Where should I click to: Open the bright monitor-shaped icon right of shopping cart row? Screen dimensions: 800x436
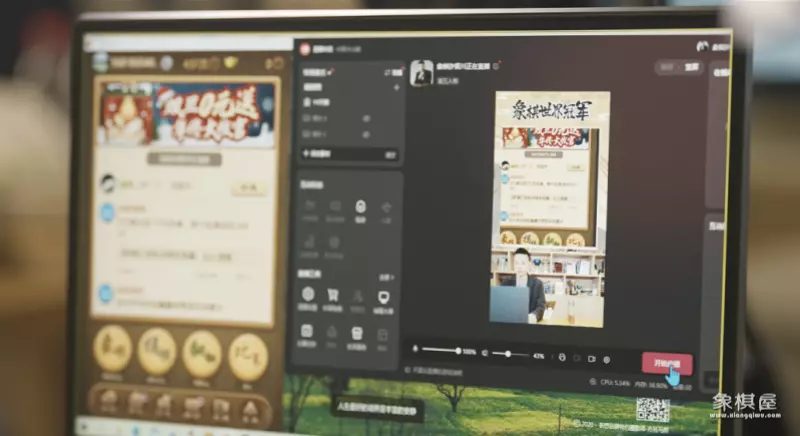pos(383,302)
